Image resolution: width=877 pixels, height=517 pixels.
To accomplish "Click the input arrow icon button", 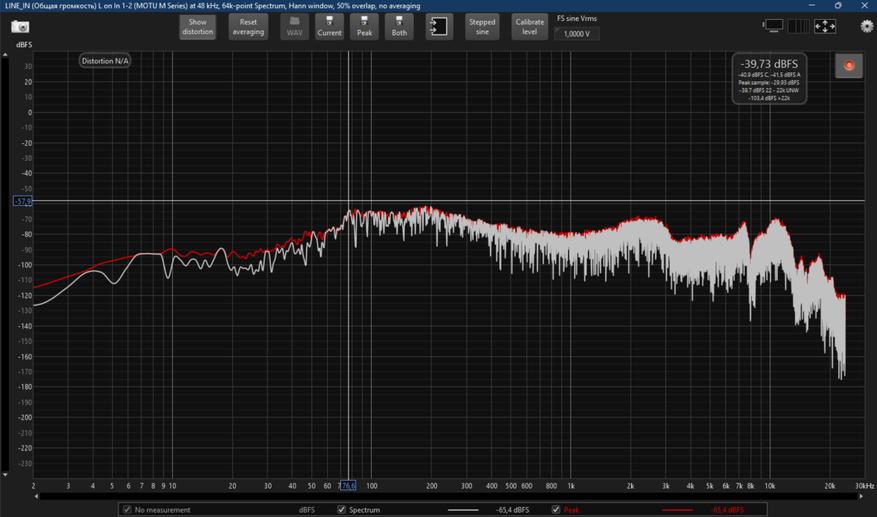I will [x=439, y=27].
